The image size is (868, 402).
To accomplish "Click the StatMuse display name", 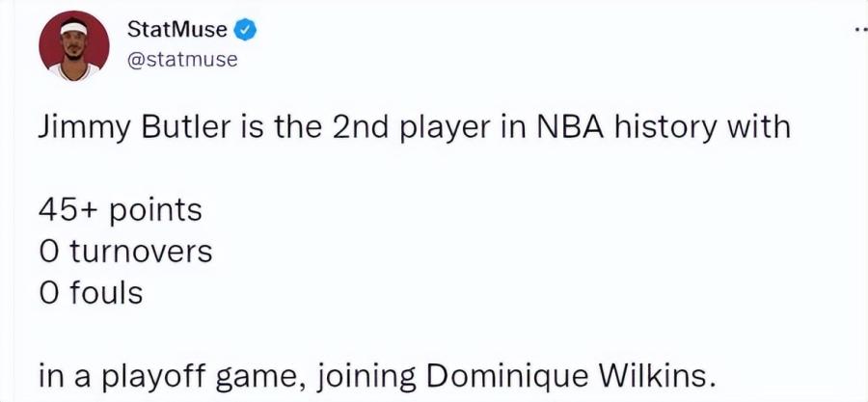I will click(x=177, y=30).
